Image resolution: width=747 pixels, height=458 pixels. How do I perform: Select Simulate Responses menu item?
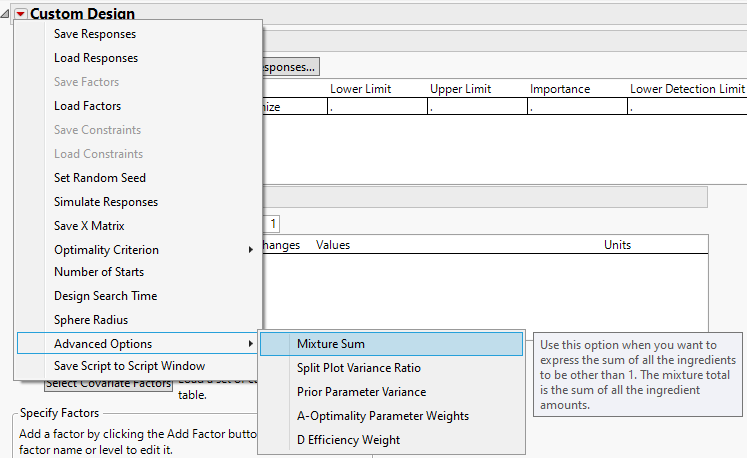click(x=106, y=202)
